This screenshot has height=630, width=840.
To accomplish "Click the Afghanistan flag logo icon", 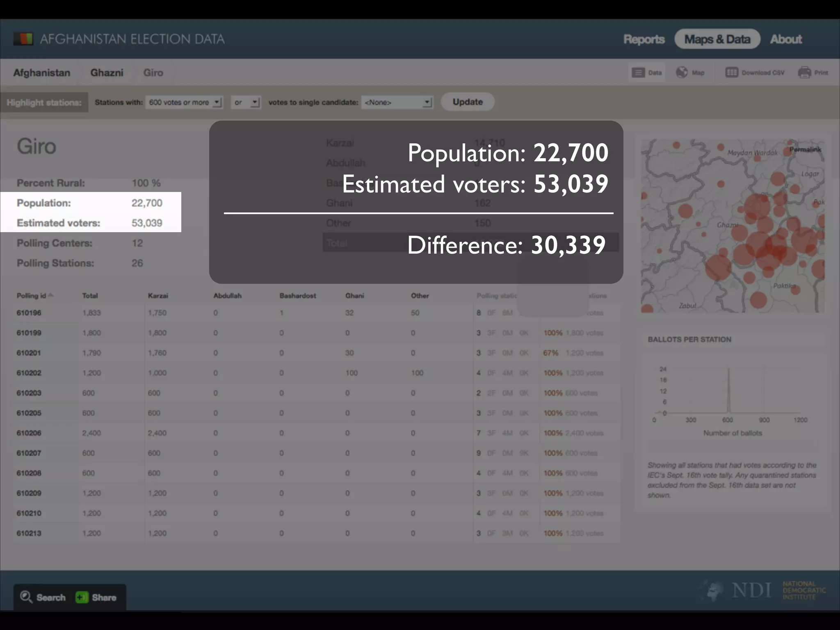I will coord(23,39).
